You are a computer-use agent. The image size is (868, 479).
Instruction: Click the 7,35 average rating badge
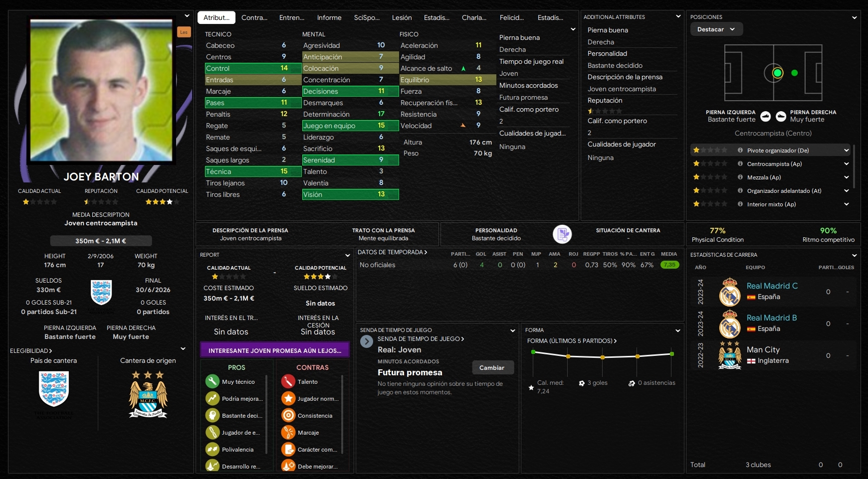pyautogui.click(x=669, y=265)
